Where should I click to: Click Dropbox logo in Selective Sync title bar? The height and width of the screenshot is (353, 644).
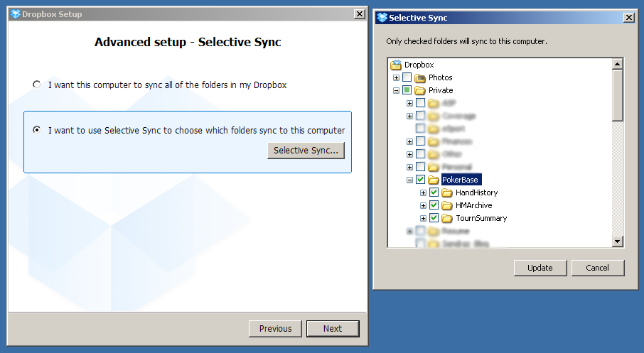tap(382, 17)
